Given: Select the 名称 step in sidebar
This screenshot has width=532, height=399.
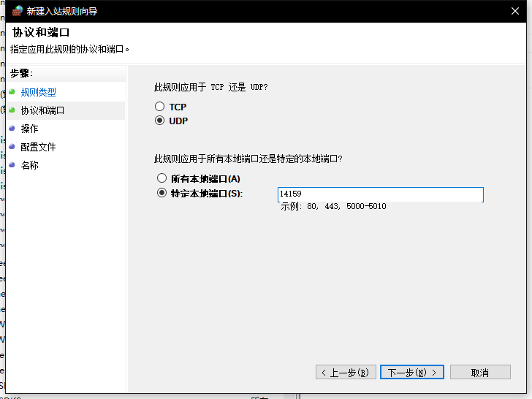Looking at the screenshot, I should tap(29, 165).
